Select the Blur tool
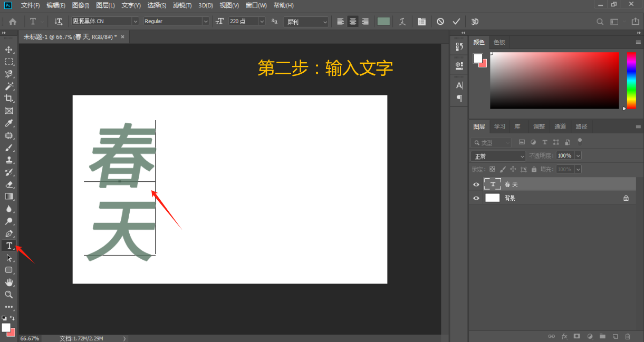 coord(9,209)
